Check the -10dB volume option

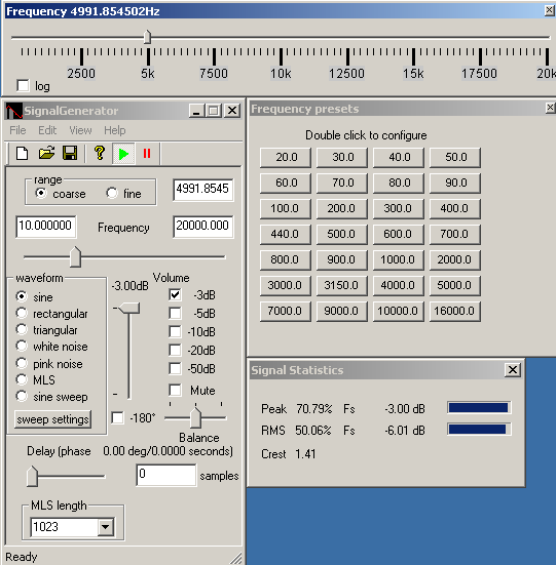[175, 331]
